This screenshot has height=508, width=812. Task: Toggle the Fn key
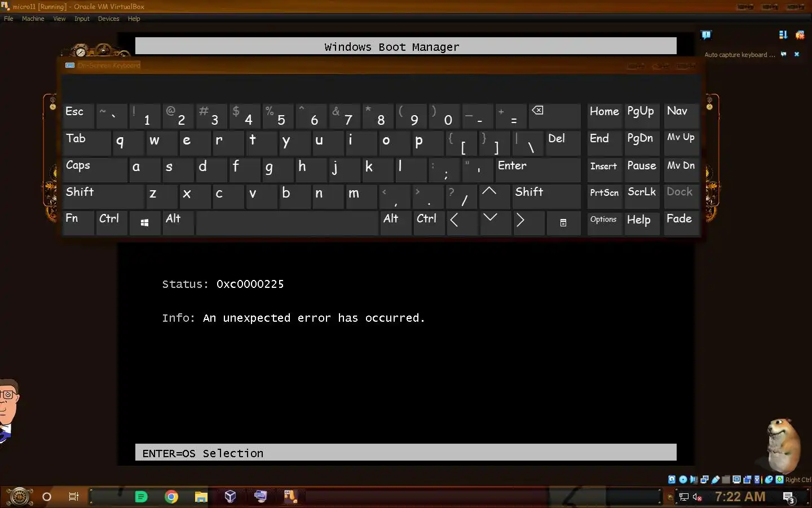click(x=78, y=222)
